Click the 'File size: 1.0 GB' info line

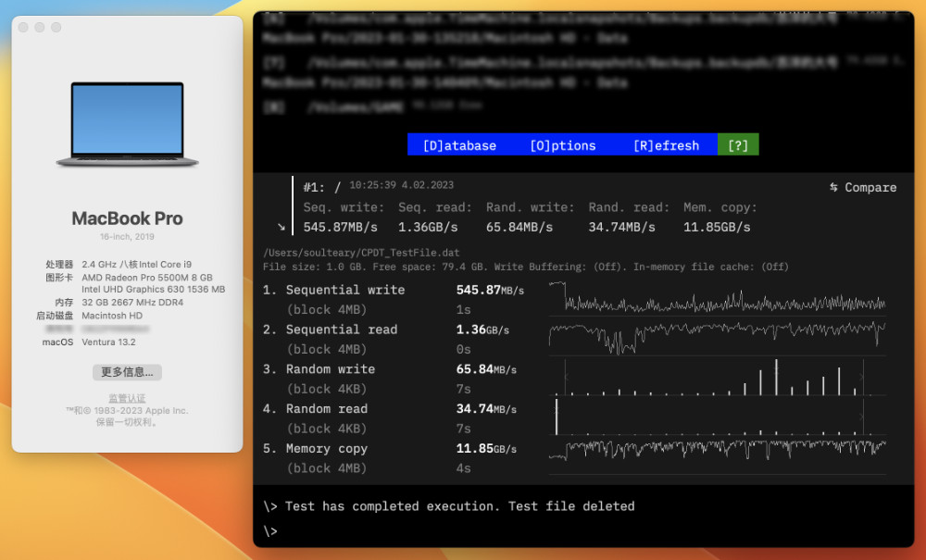coord(526,267)
